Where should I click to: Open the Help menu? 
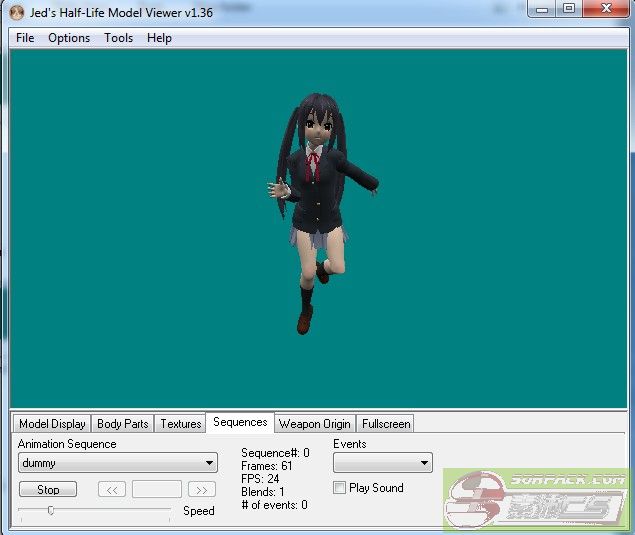click(159, 38)
